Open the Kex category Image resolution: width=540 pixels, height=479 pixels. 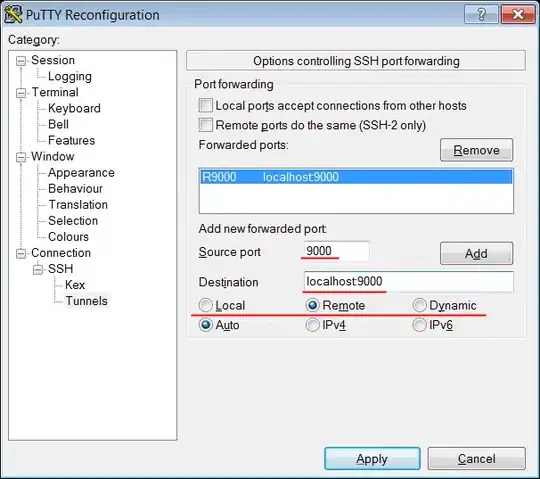pyautogui.click(x=75, y=285)
